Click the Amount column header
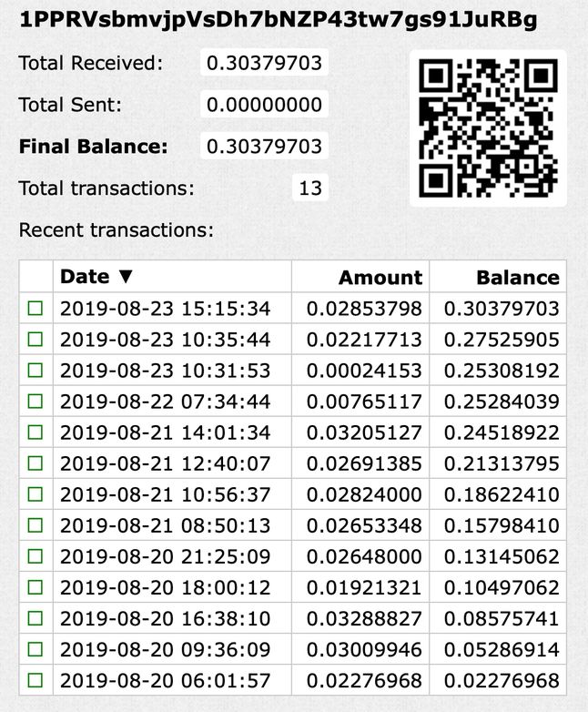 point(380,278)
